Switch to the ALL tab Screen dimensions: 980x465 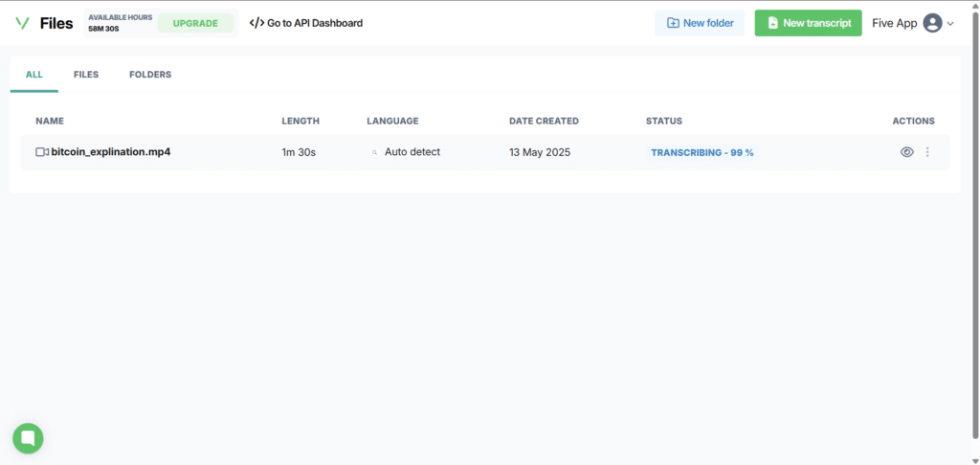[x=34, y=75]
